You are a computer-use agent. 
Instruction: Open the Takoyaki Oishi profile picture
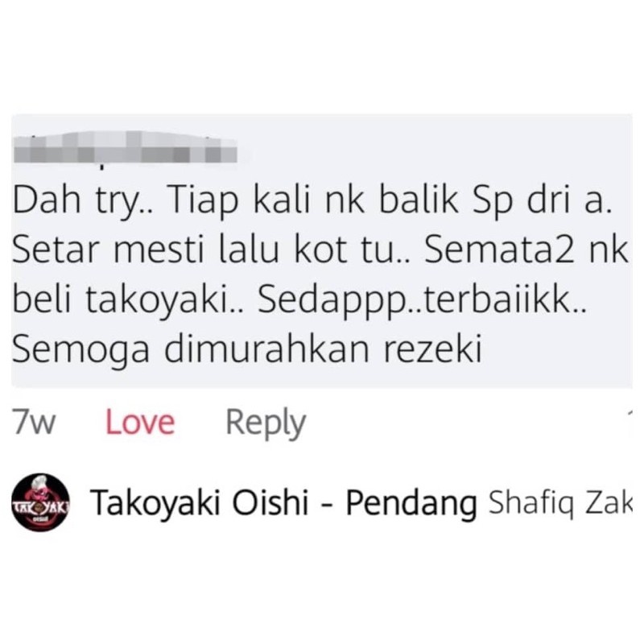[41, 502]
